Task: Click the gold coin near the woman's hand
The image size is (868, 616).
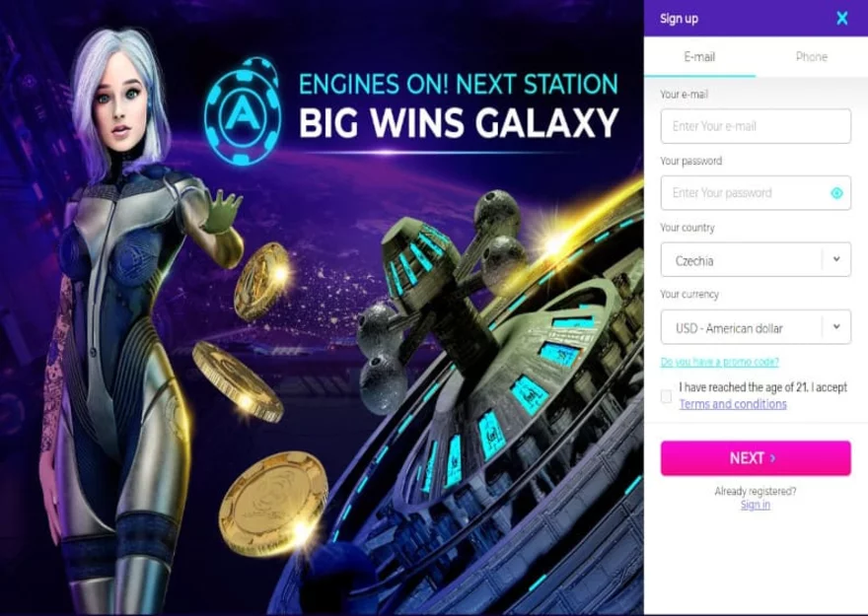Action: click(261, 281)
